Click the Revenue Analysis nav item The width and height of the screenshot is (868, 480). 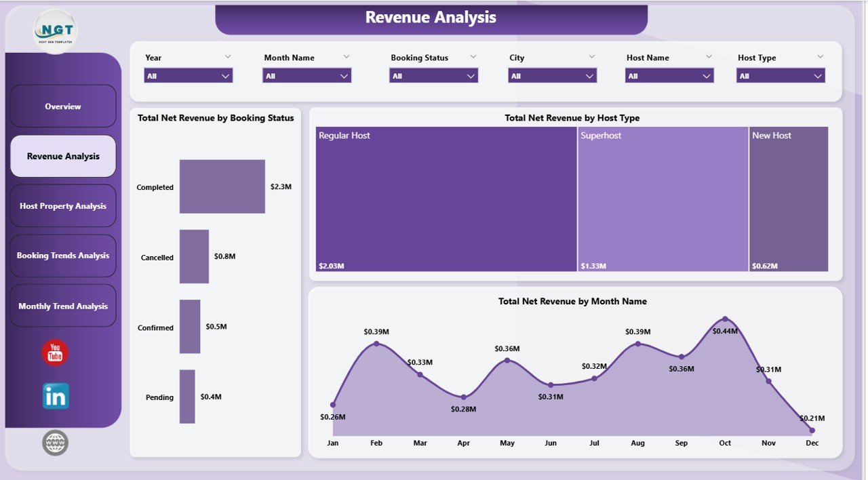(62, 156)
